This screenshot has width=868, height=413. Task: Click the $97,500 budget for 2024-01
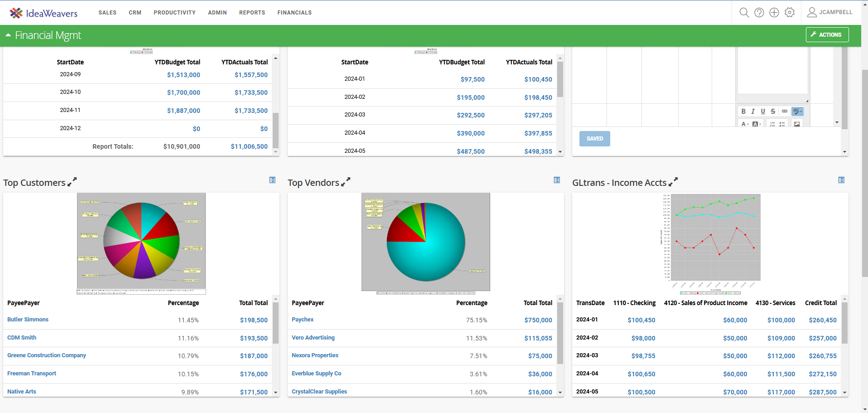(473, 79)
